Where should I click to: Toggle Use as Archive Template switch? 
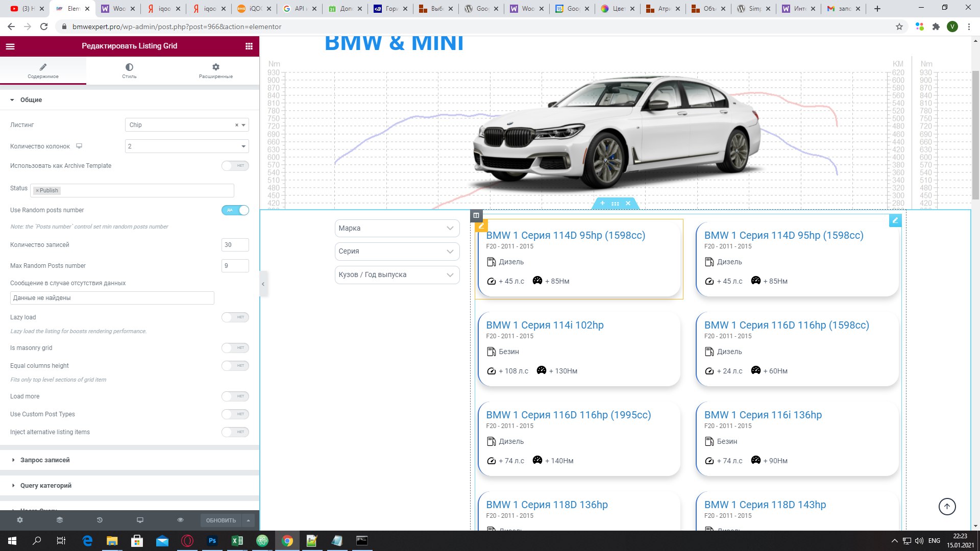[235, 166]
